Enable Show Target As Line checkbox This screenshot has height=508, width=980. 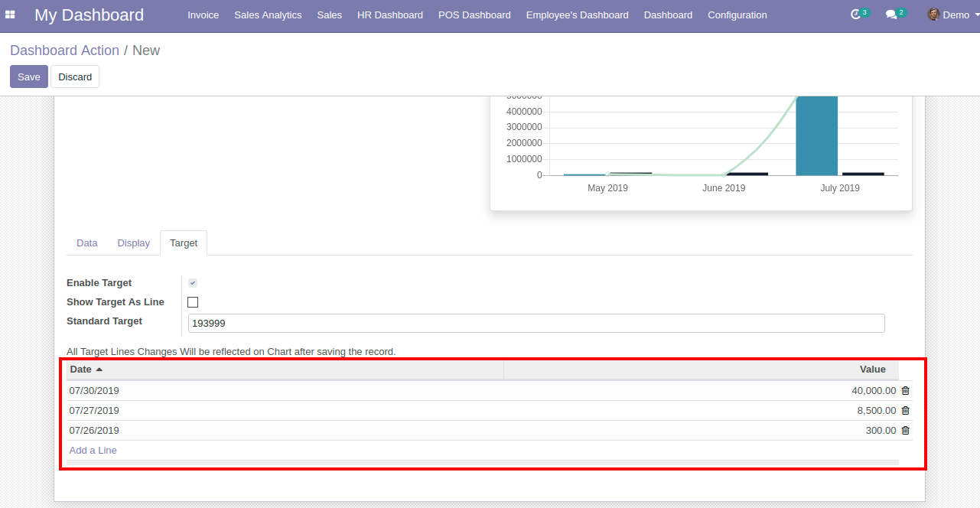pyautogui.click(x=193, y=302)
